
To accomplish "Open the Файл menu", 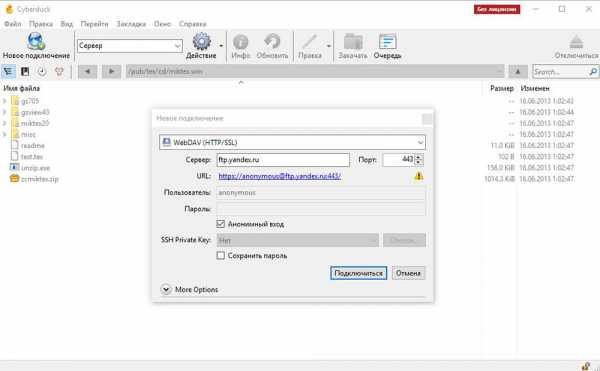I will tap(13, 24).
